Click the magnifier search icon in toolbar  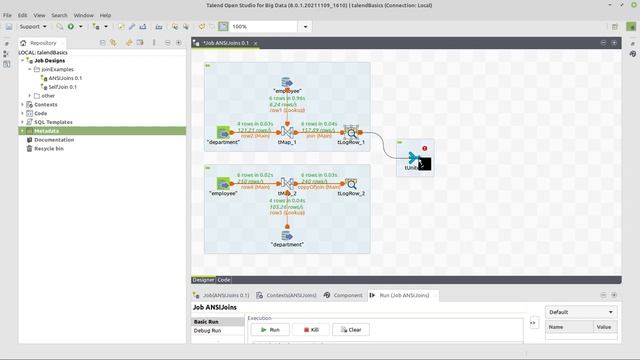pos(60,27)
